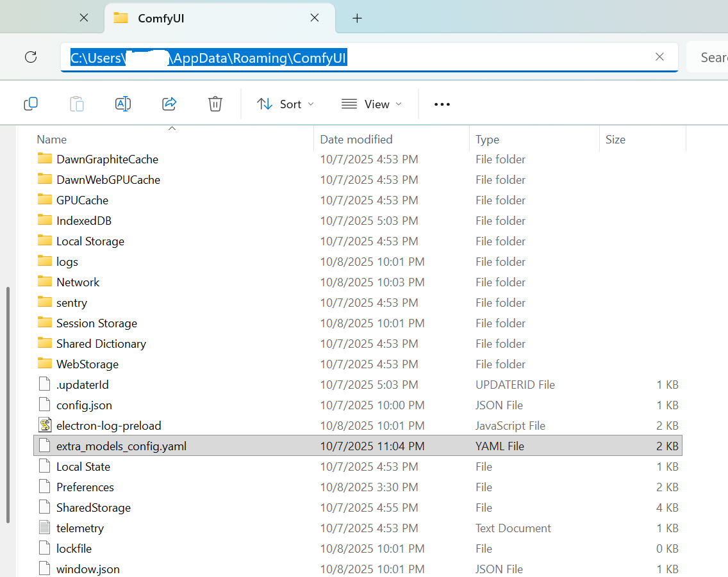Click the Refresh button beside address bar
Screen dimensions: 728x577
click(x=31, y=57)
